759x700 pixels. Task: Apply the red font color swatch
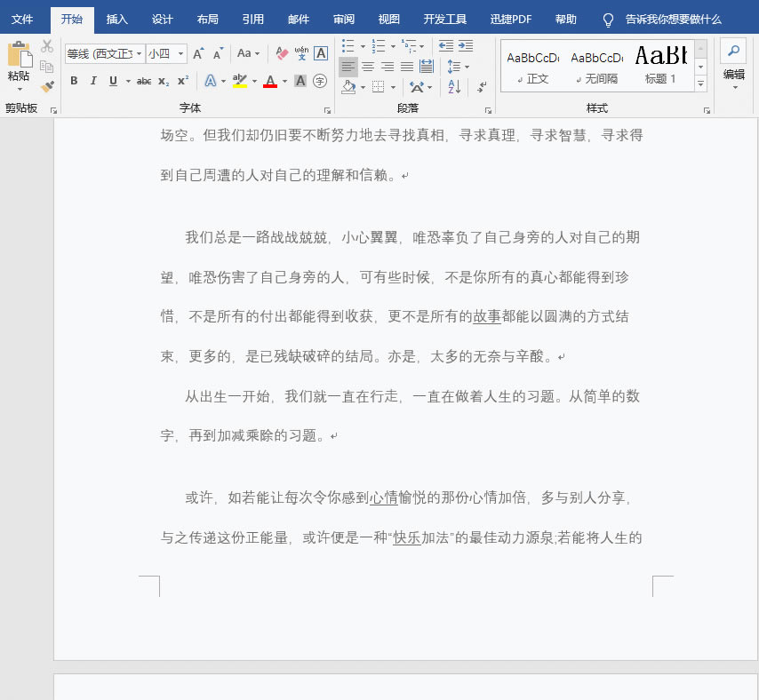click(x=269, y=82)
